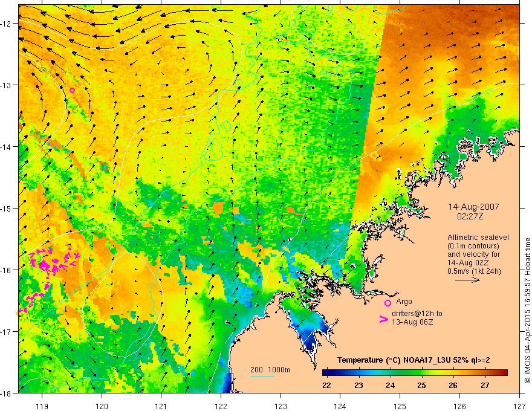Click the 125 longitude axis label
Screen dimensions: 532x411
click(400, 406)
